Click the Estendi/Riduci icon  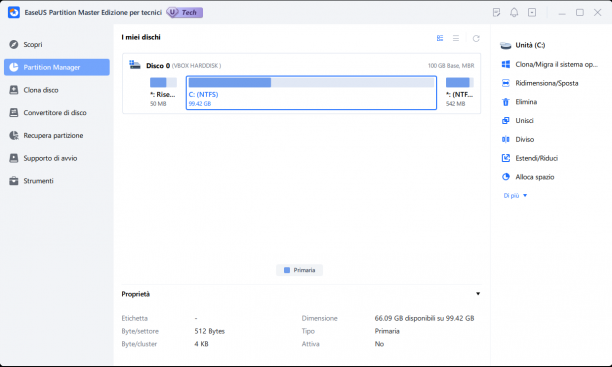pyautogui.click(x=506, y=158)
